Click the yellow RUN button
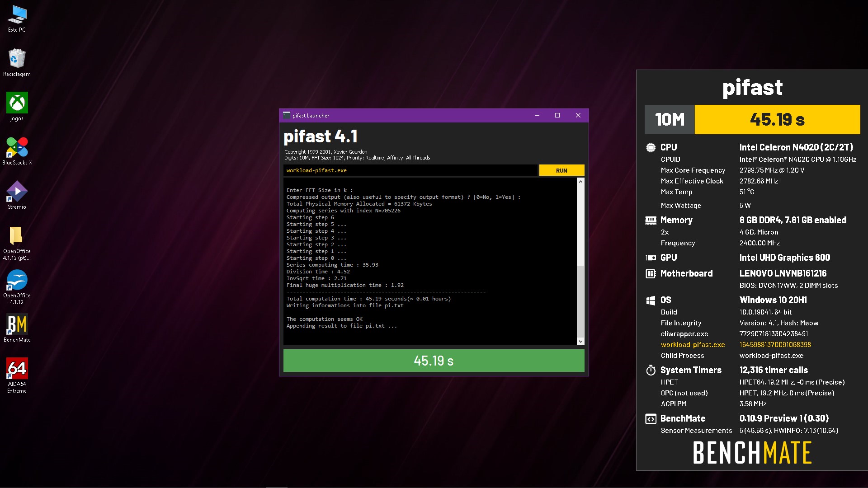 pos(561,170)
